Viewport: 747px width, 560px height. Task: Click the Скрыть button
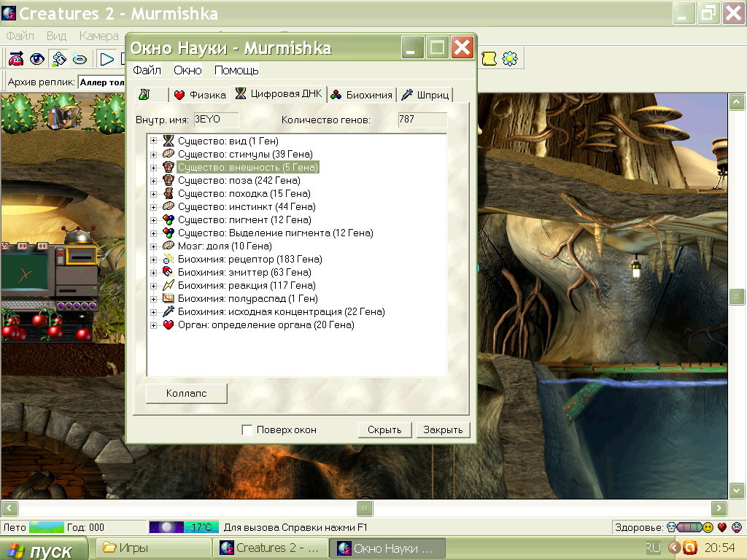384,430
